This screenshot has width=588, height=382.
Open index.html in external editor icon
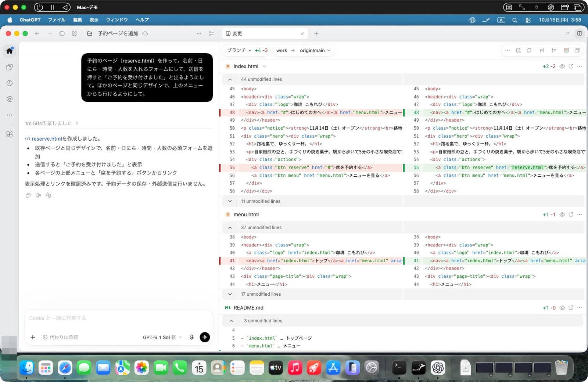pos(571,66)
